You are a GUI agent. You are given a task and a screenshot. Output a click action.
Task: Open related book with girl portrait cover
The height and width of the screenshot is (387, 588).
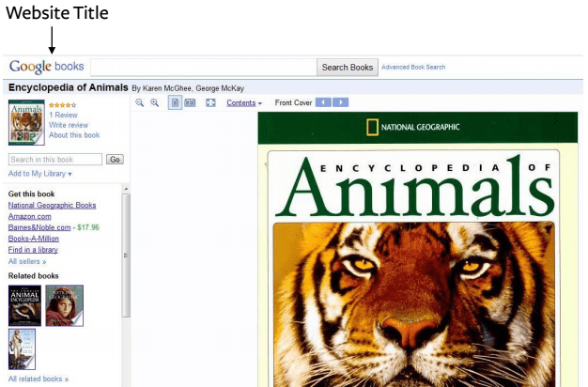point(65,305)
